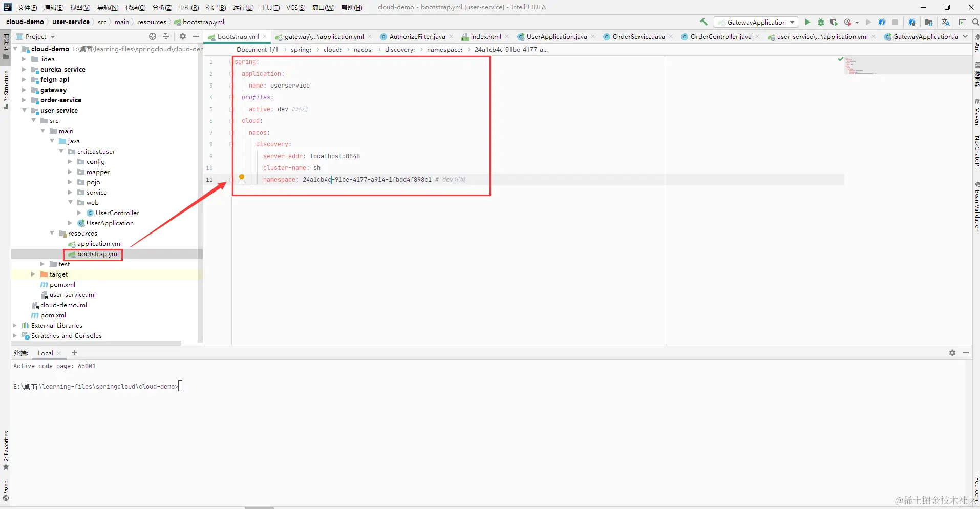Collapse the user-service module

(24, 110)
